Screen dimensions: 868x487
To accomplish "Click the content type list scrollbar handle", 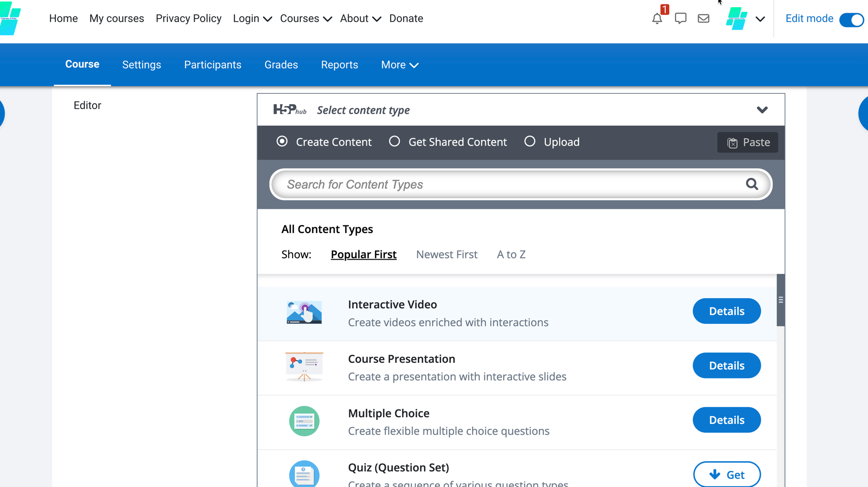I will tap(780, 300).
